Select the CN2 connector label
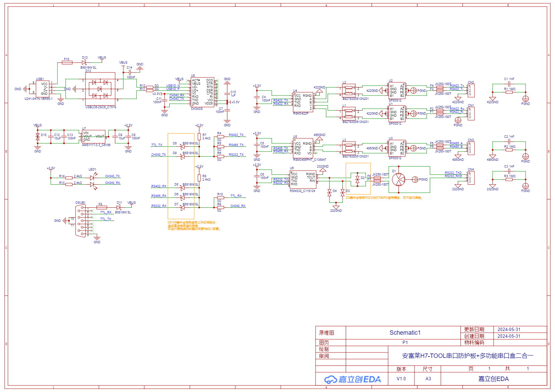Viewport: 555px width, 392px height. click(471, 82)
